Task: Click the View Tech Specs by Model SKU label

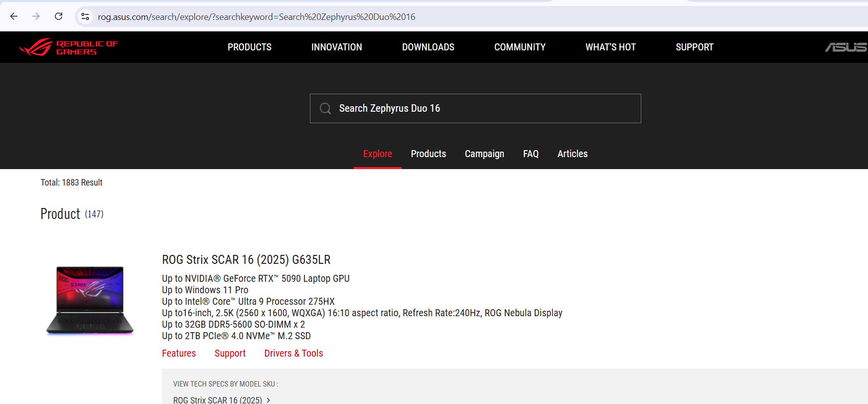Action: [x=226, y=384]
